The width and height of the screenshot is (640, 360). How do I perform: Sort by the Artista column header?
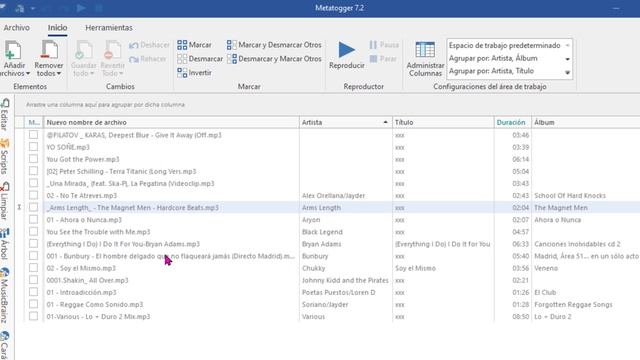point(345,122)
